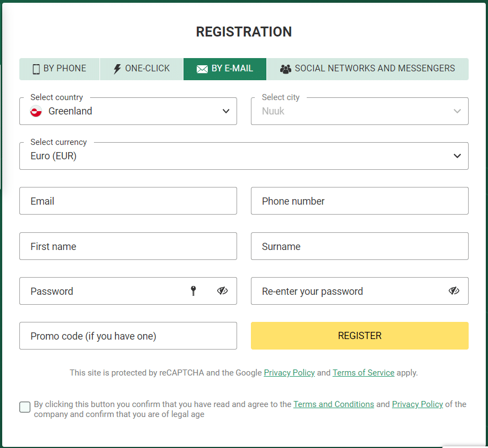Image resolution: width=488 pixels, height=448 pixels.
Task: Open the Terms and Conditions link
Action: coord(334,404)
